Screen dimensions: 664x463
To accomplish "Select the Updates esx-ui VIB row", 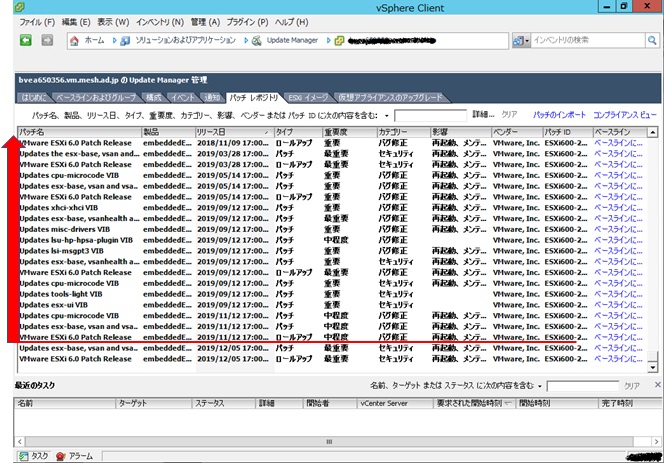I will 332,305.
